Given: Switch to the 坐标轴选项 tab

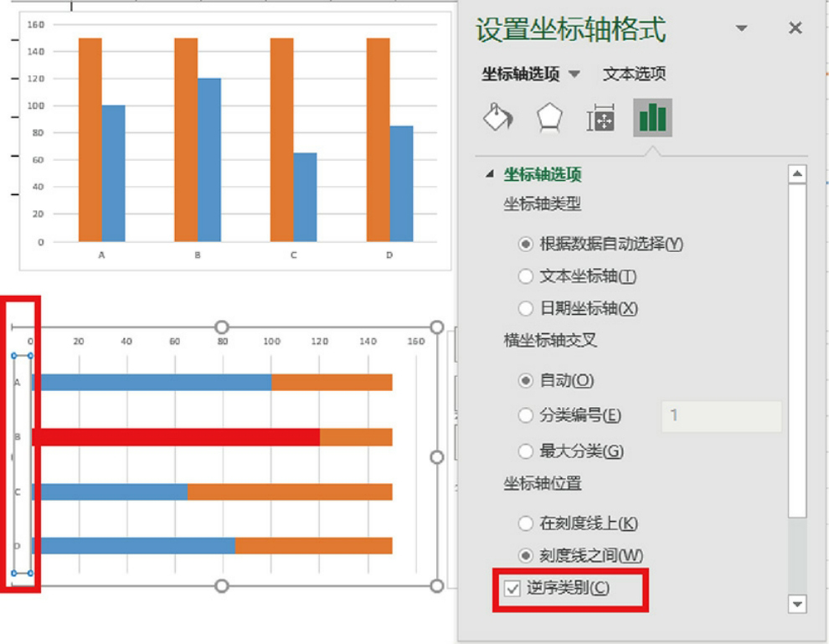Looking at the screenshot, I should (520, 74).
